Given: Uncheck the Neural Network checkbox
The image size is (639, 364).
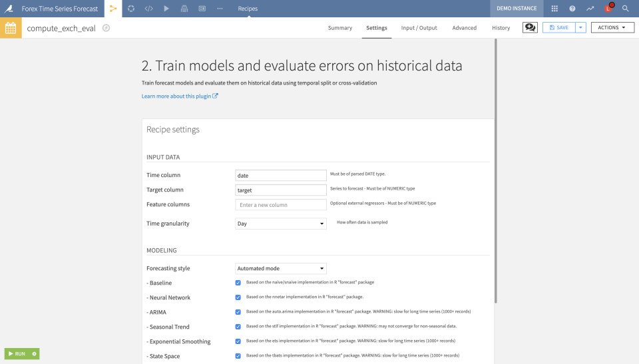Looking at the screenshot, I should [238, 297].
